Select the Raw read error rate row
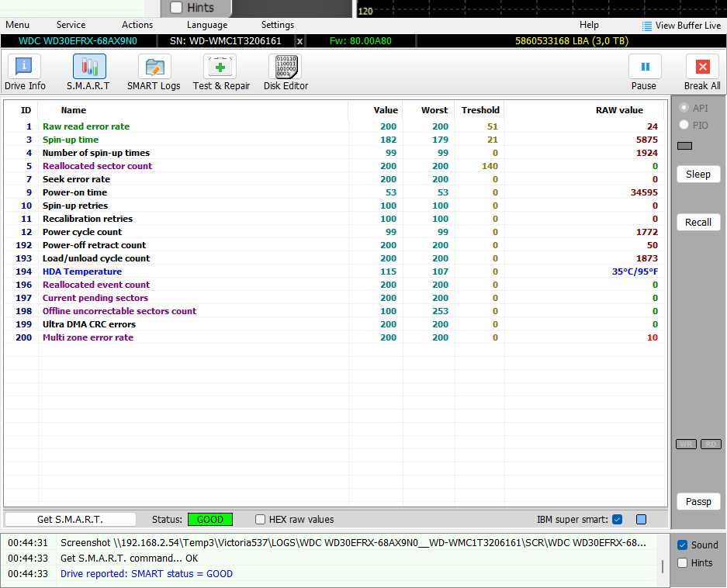 click(x=336, y=126)
